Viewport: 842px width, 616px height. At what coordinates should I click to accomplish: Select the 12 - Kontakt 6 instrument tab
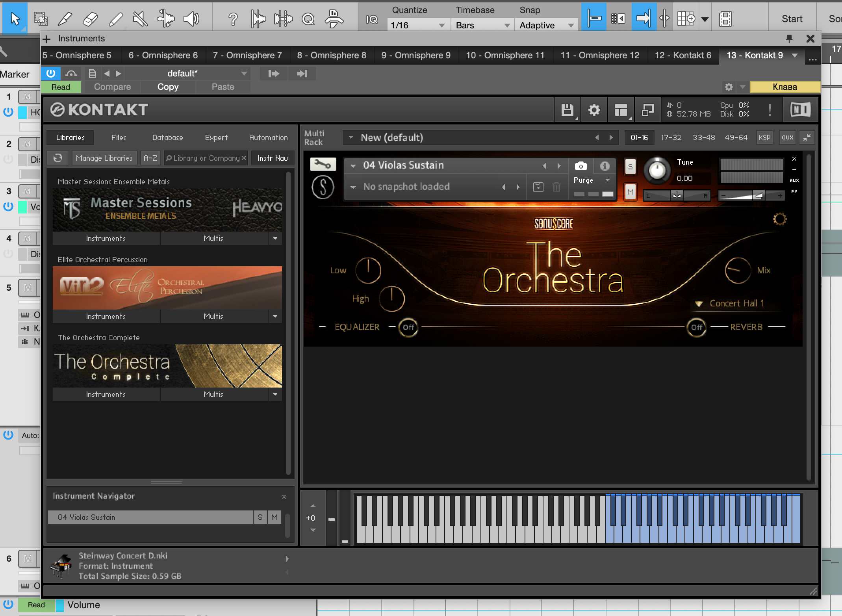683,55
